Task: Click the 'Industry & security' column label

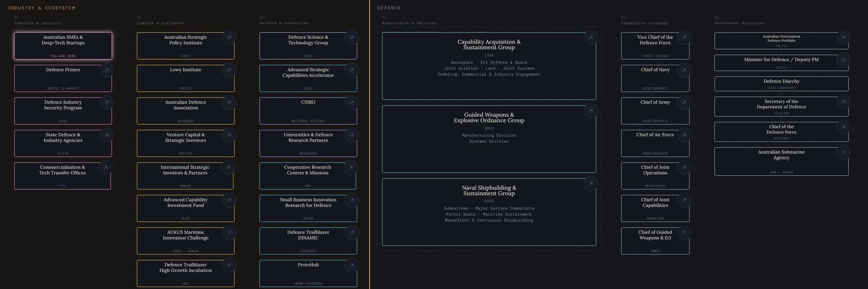Action: [x=38, y=23]
